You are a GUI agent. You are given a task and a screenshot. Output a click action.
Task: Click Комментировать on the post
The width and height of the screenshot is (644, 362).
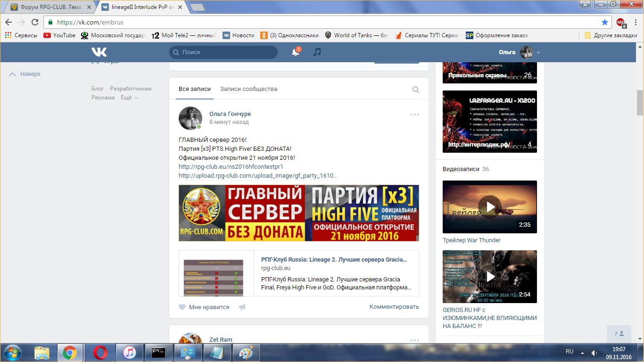[x=394, y=307]
